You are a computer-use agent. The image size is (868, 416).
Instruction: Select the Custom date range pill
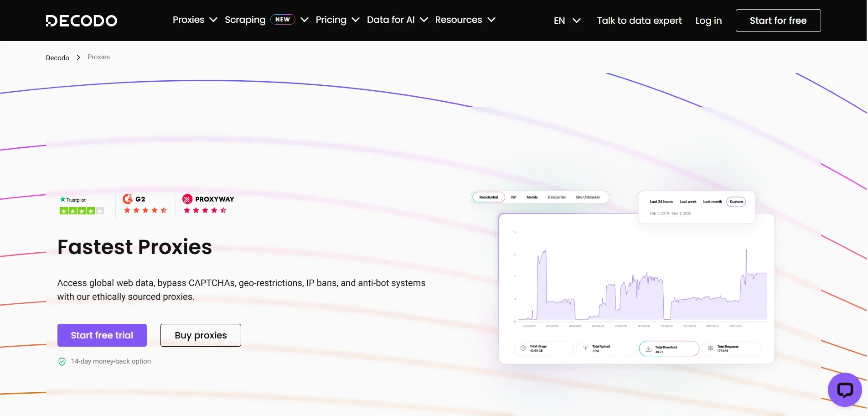point(736,202)
